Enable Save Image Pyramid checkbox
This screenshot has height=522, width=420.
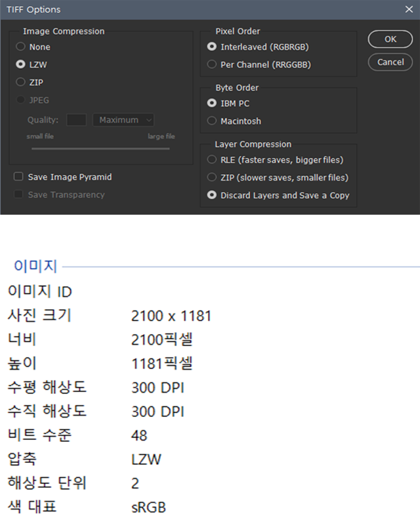18,177
